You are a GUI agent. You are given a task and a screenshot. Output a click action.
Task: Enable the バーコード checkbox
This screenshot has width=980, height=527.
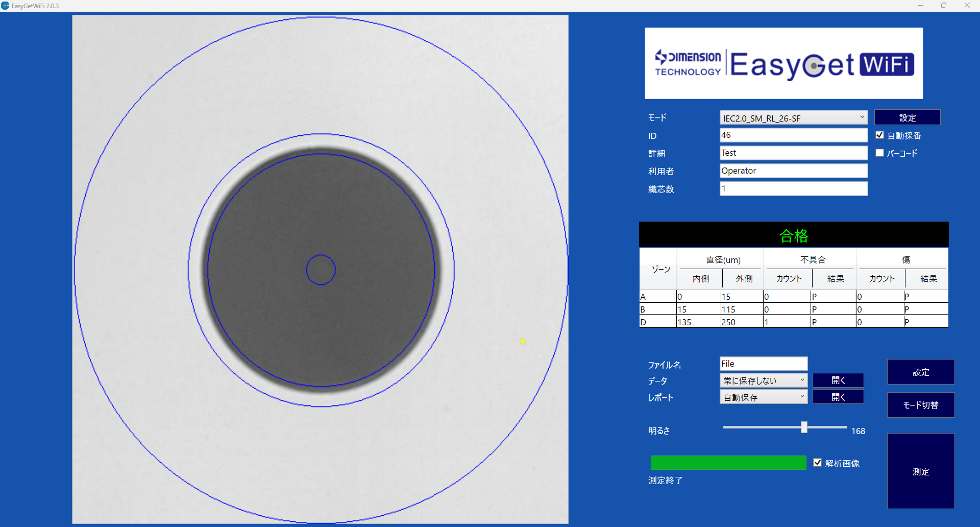(x=879, y=153)
